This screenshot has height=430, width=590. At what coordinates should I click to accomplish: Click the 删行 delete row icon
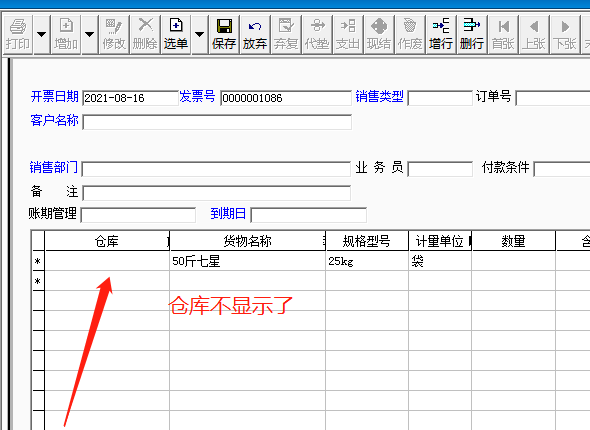pyautogui.click(x=471, y=25)
